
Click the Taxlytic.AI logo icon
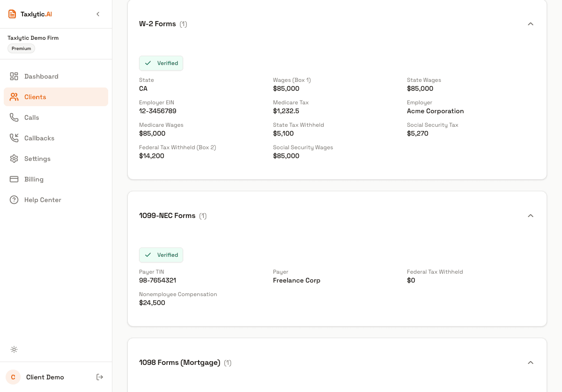[12, 14]
